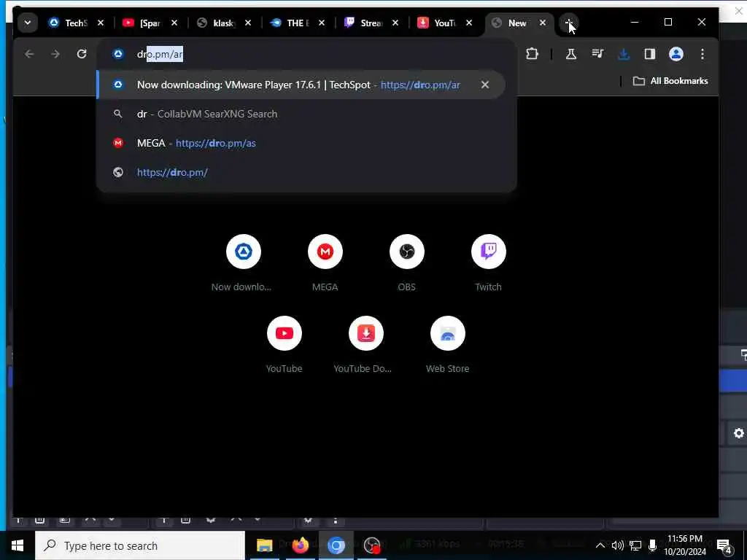The height and width of the screenshot is (560, 747).
Task: Switch to the YouTube Downloader tab
Action: pos(444,23)
